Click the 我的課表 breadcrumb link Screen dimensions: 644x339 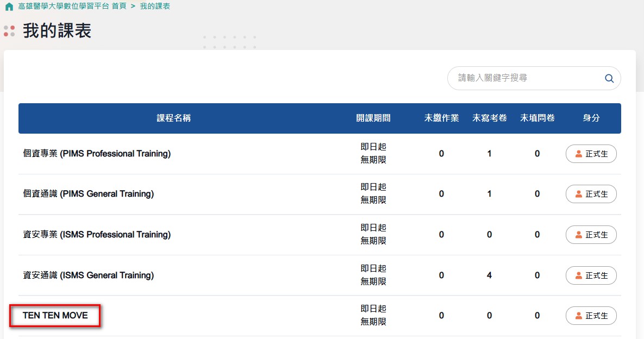[x=155, y=6]
